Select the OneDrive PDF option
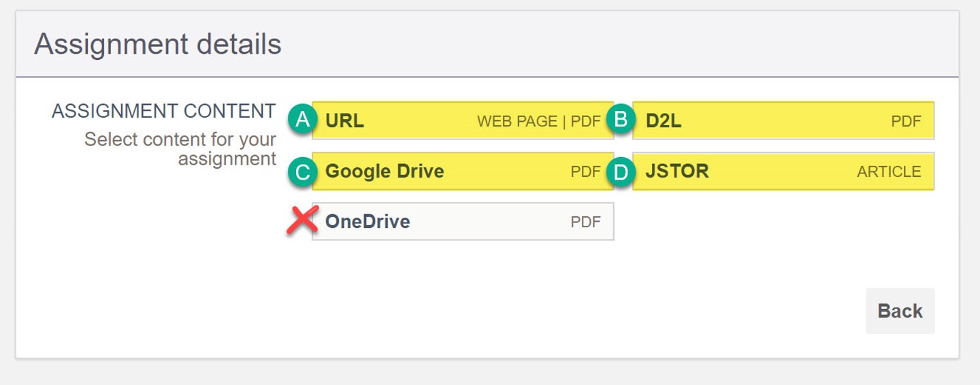This screenshot has width=980, height=385. (x=463, y=221)
